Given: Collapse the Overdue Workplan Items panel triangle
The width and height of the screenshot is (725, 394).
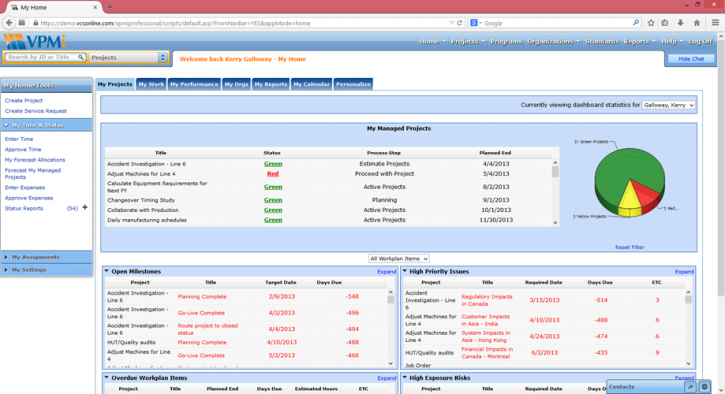Looking at the screenshot, I should [106, 378].
